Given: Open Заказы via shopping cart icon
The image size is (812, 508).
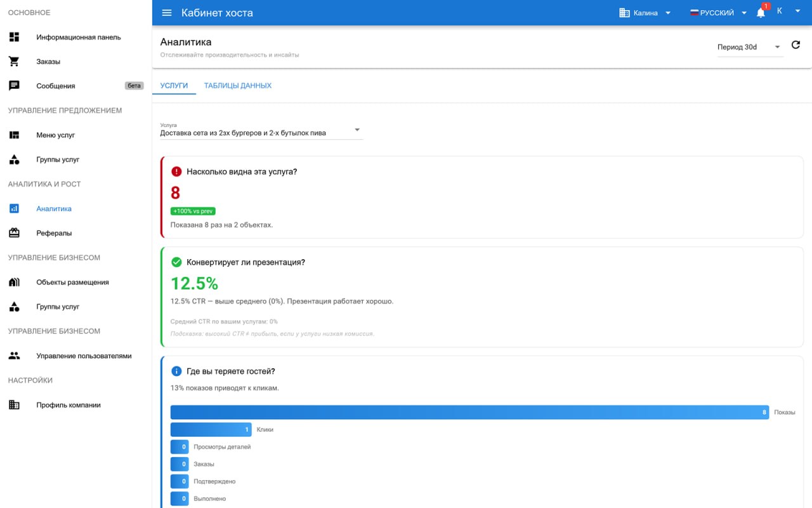Looking at the screenshot, I should tap(14, 62).
